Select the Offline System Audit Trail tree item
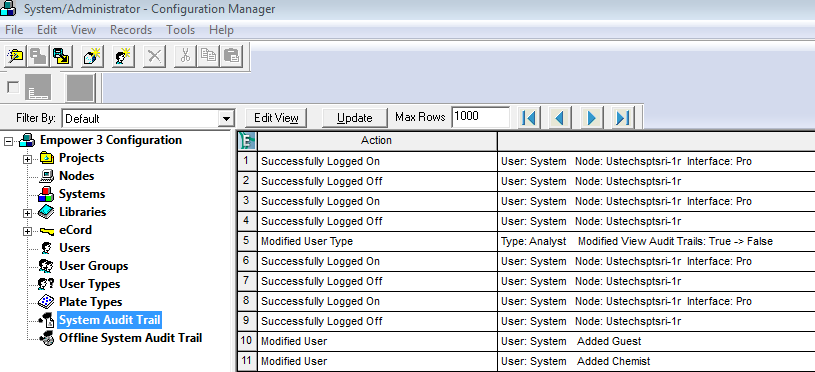This screenshot has width=815, height=372. 130,338
